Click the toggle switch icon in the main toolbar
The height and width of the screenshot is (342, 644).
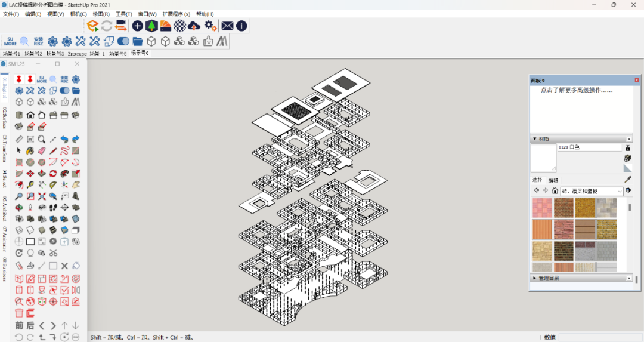tap(123, 41)
